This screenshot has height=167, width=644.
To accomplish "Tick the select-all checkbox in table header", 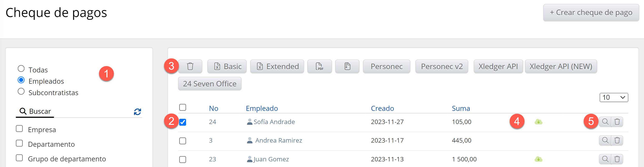I will coord(183,107).
